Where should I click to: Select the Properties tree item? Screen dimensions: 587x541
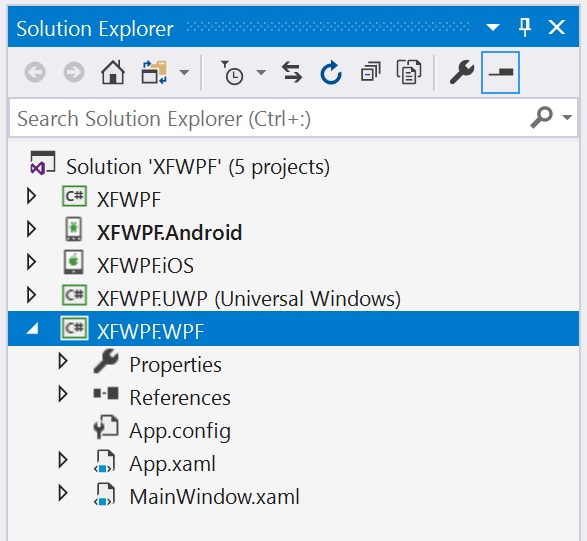point(176,365)
